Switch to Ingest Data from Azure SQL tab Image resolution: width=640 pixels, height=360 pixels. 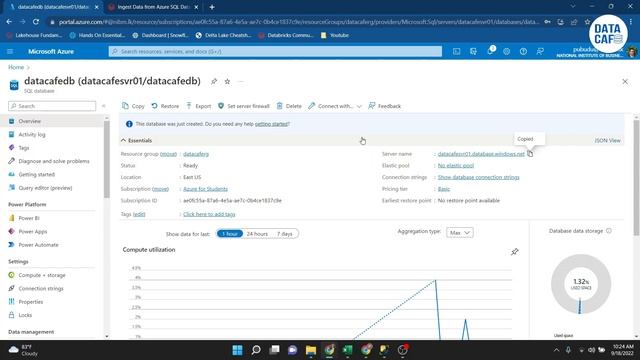coord(153,7)
